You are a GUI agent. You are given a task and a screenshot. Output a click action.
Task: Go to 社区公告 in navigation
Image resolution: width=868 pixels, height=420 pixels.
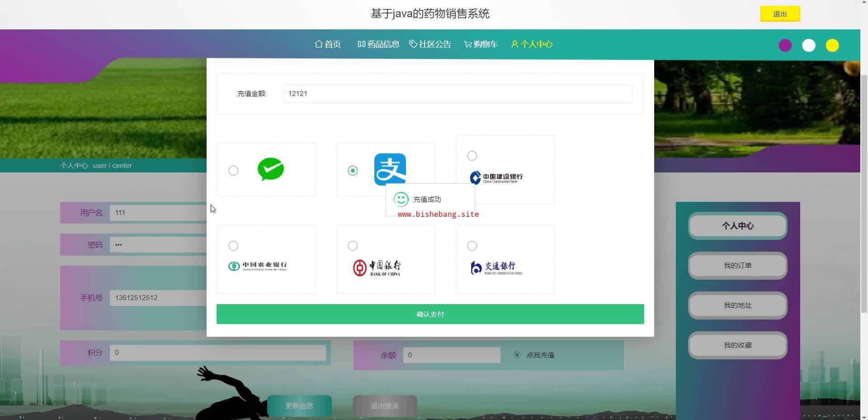(430, 44)
